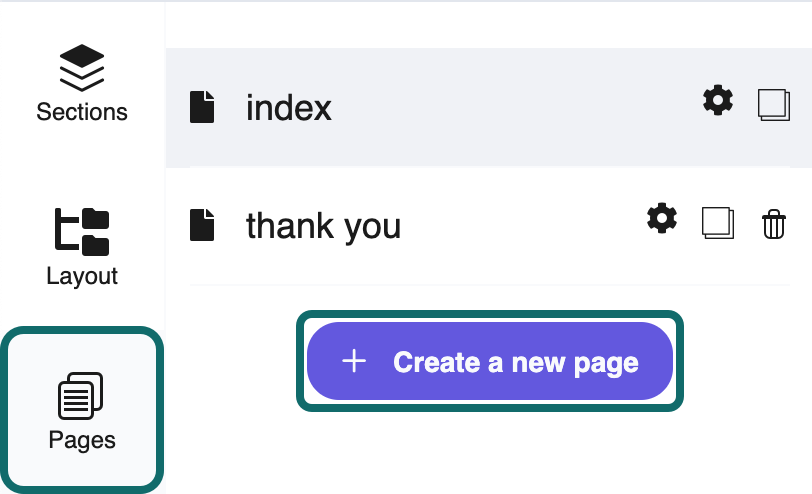Open the Layout panel via folder tree icon

(82, 232)
